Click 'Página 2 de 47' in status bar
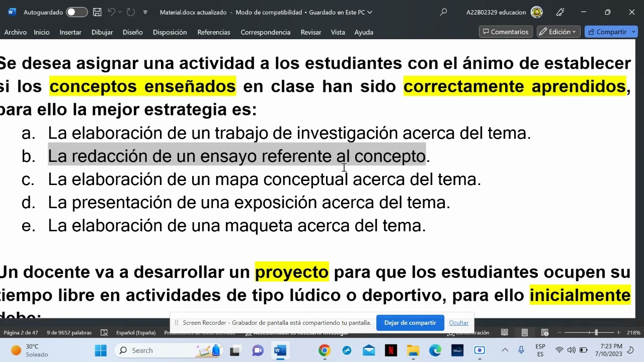 pyautogui.click(x=21, y=333)
